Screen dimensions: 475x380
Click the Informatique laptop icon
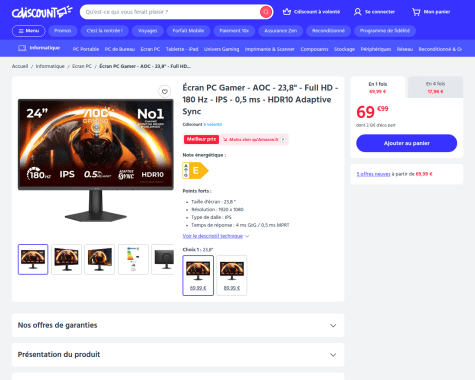tap(22, 48)
